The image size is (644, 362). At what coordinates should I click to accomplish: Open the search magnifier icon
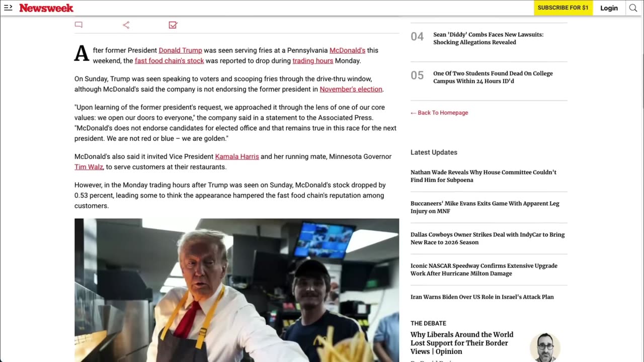pyautogui.click(x=633, y=8)
